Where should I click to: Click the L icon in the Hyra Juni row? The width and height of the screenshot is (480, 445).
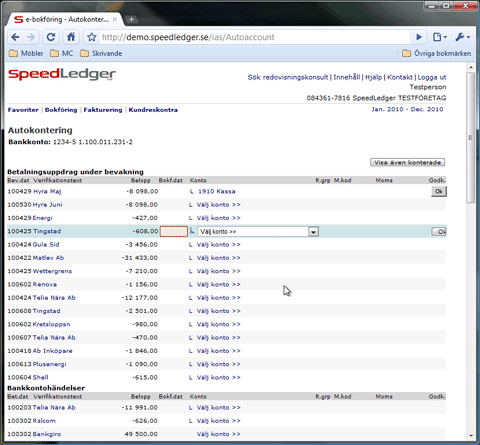191,205
